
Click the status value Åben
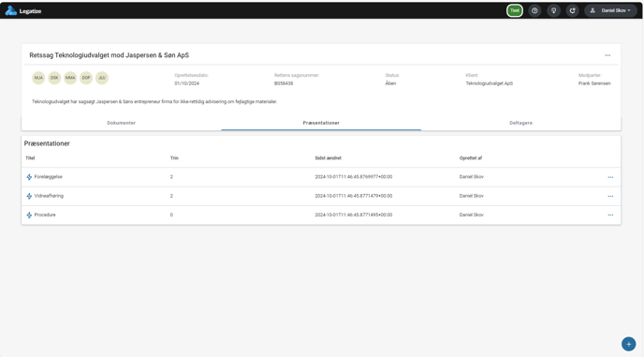coord(390,83)
